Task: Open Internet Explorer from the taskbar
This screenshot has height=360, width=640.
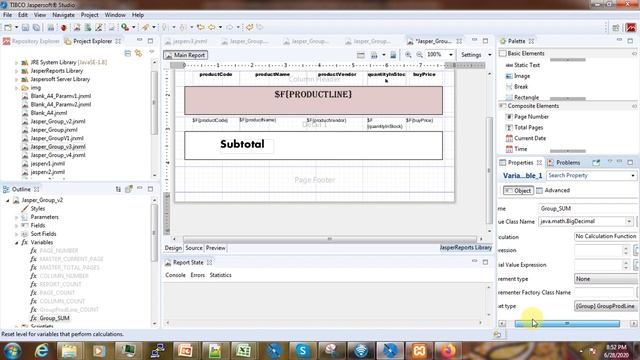Action: click(41, 351)
